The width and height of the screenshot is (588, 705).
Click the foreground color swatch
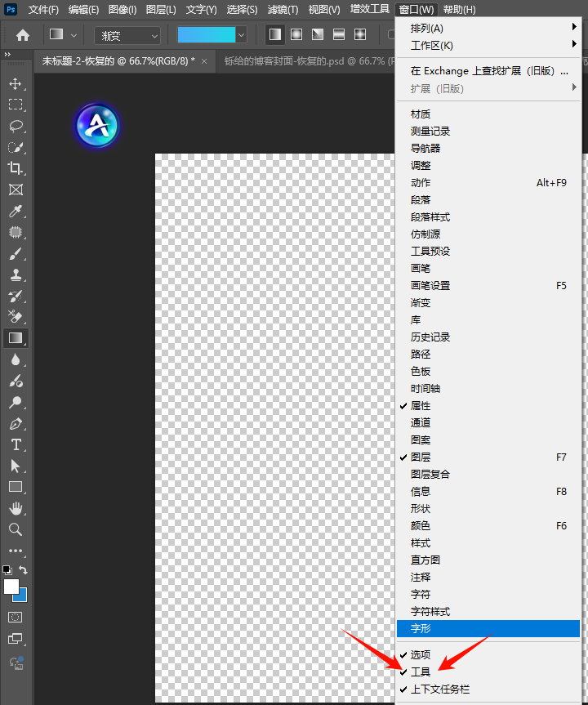coord(11,587)
